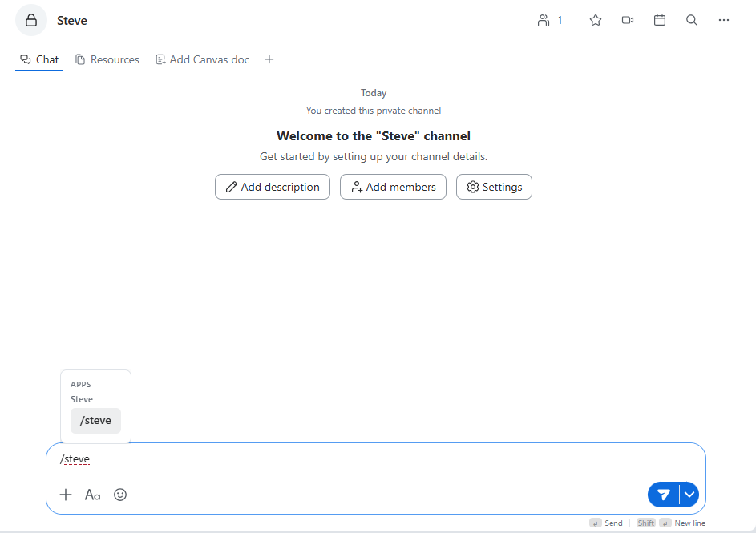Switch to the Chat tab
Viewport: 756px width, 533px height.
click(x=39, y=59)
